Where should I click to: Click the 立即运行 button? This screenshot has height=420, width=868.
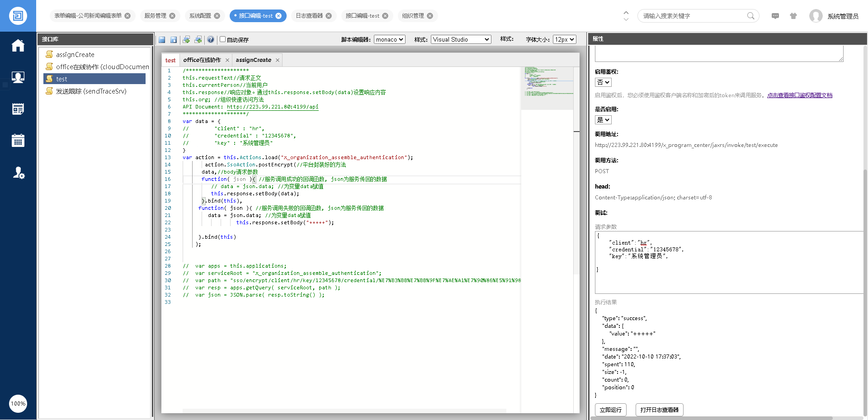610,410
